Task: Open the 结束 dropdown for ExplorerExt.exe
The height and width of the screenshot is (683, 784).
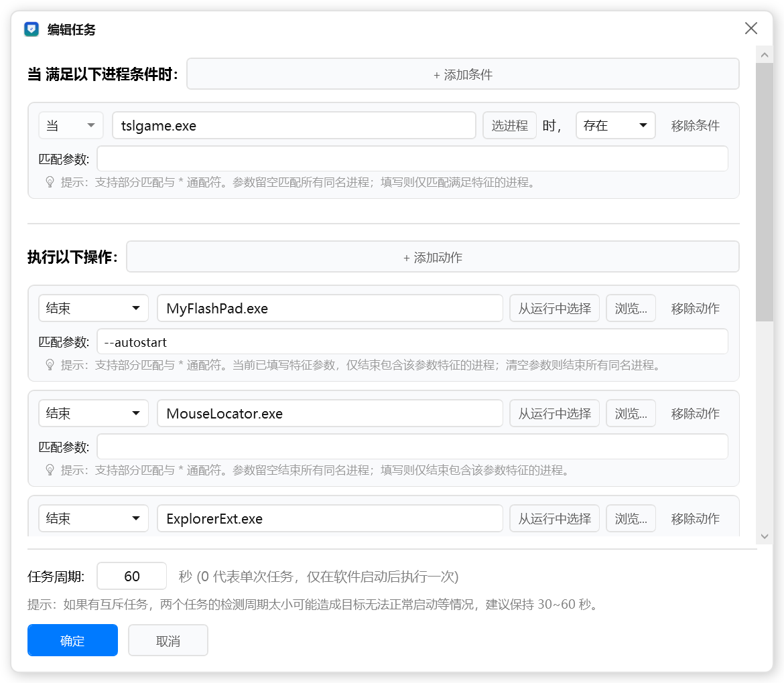Action: tap(94, 518)
